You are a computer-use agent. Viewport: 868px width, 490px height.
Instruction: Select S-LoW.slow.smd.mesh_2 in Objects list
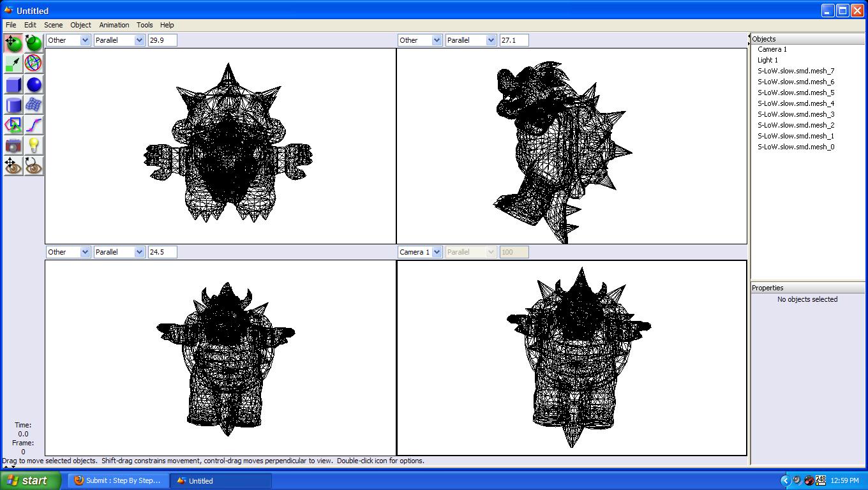796,125
